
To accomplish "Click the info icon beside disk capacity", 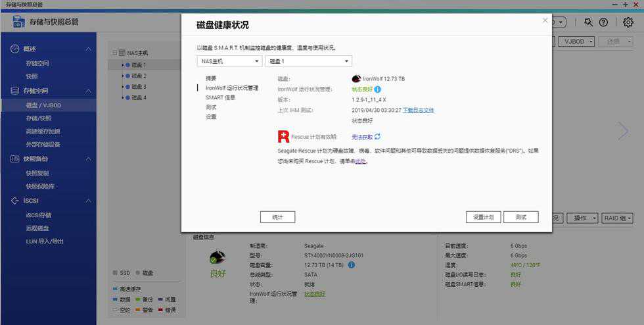I will coord(352,265).
